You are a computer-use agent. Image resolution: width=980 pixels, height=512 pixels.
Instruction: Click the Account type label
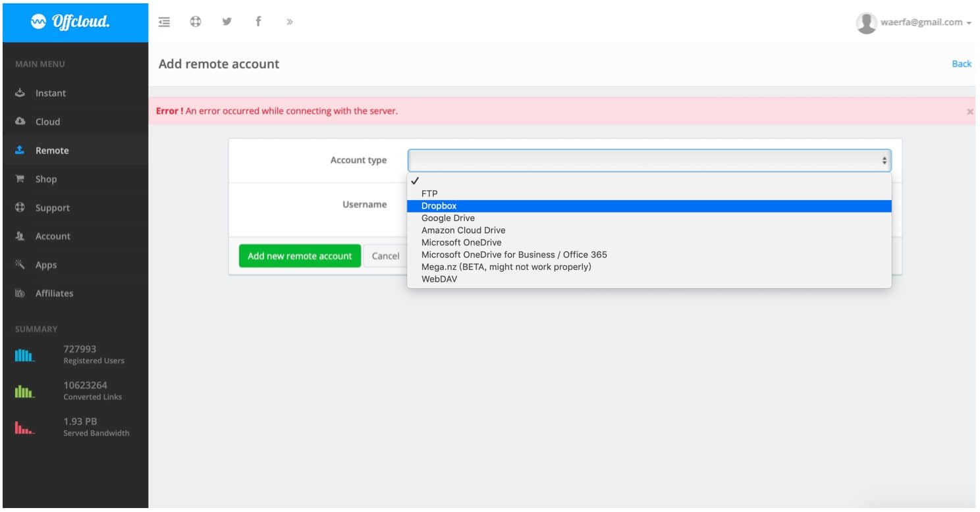point(358,160)
